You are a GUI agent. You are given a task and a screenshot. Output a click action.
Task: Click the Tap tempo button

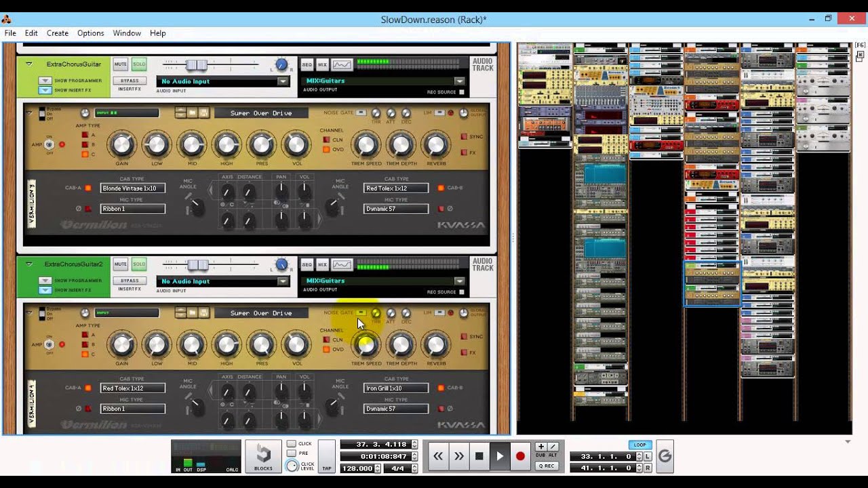coord(327,457)
